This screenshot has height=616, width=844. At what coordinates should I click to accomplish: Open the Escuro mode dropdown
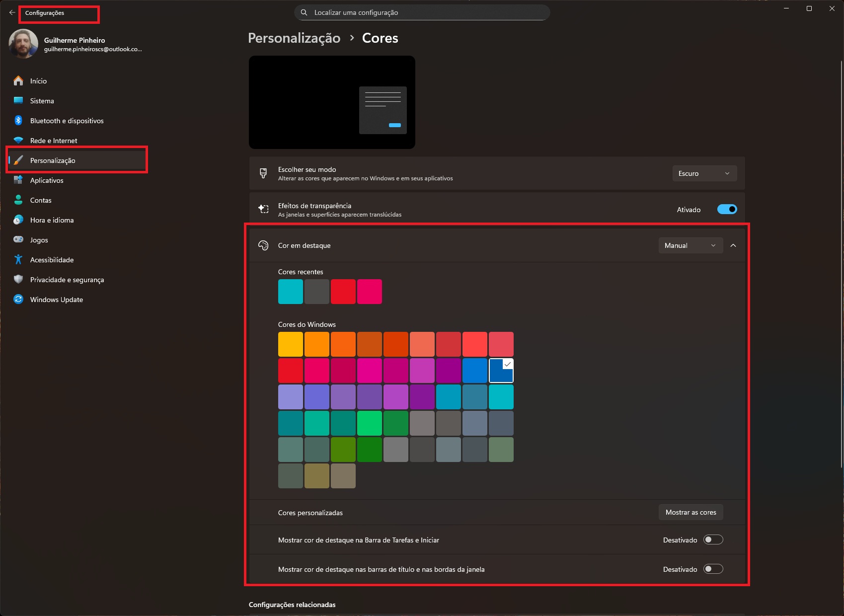tap(704, 173)
